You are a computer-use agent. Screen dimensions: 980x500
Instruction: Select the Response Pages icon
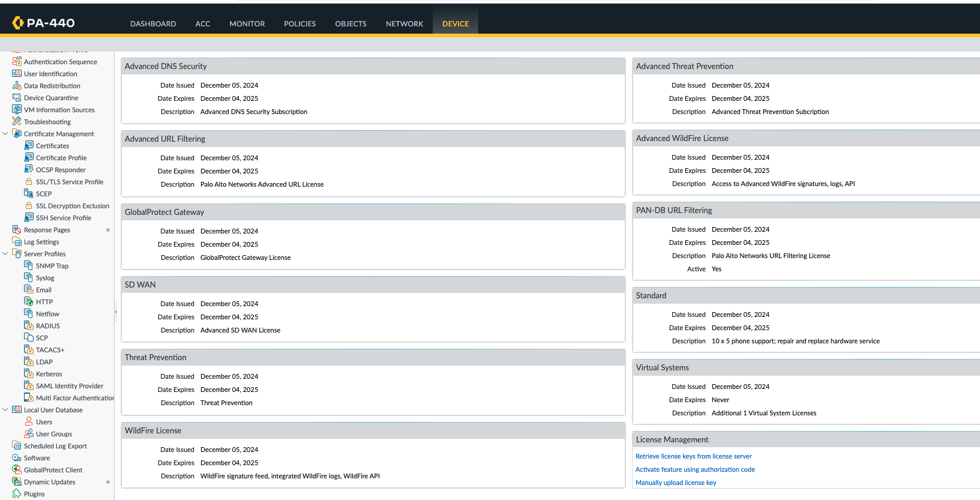pos(17,230)
